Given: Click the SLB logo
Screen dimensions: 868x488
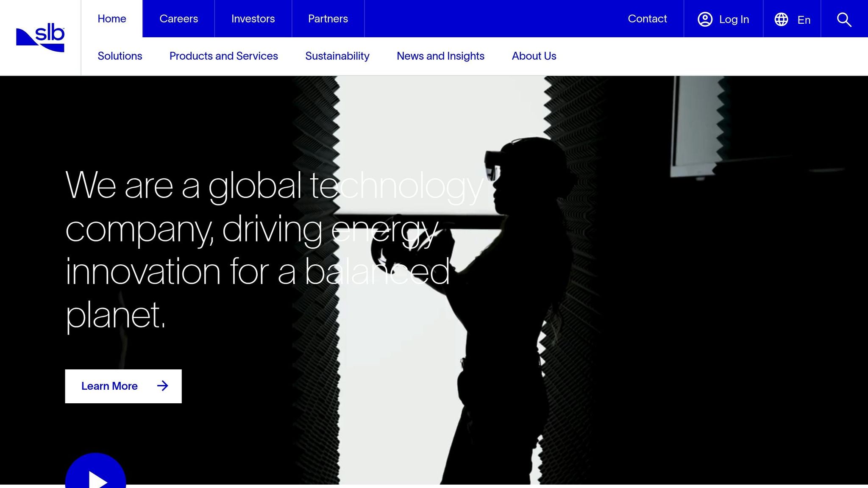Looking at the screenshot, I should pos(40,37).
